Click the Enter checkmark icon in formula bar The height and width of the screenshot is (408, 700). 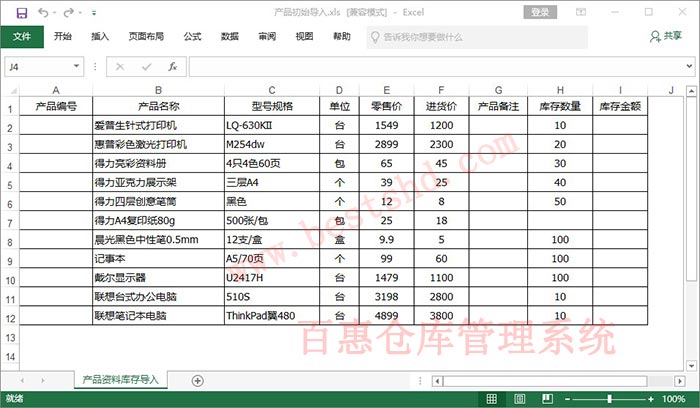tap(146, 67)
